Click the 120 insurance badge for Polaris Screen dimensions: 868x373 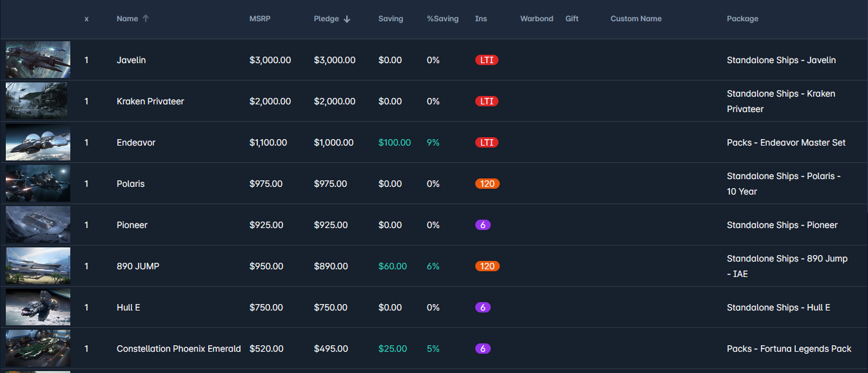(x=488, y=184)
